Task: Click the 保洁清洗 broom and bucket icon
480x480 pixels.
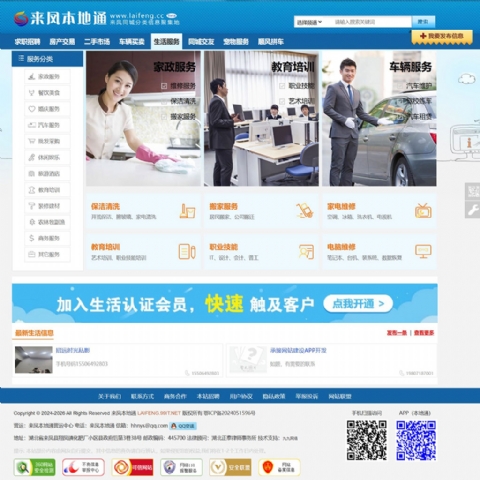Action: [187, 211]
